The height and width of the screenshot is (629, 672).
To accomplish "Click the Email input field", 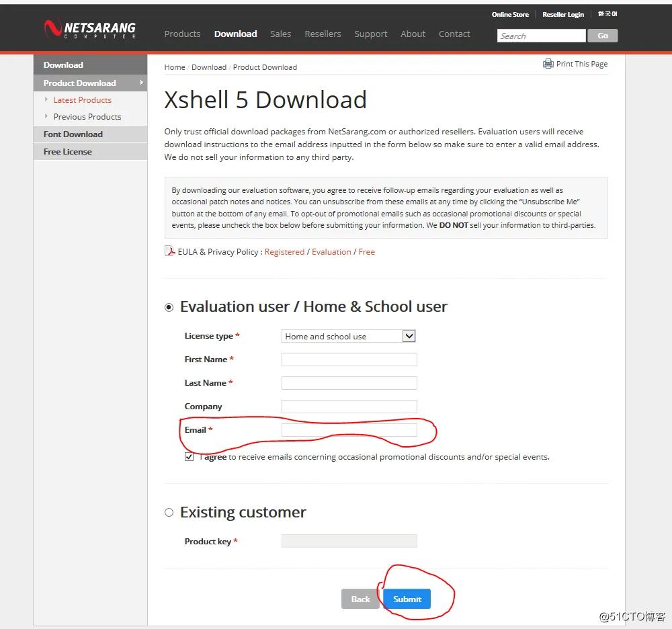I will pos(349,430).
